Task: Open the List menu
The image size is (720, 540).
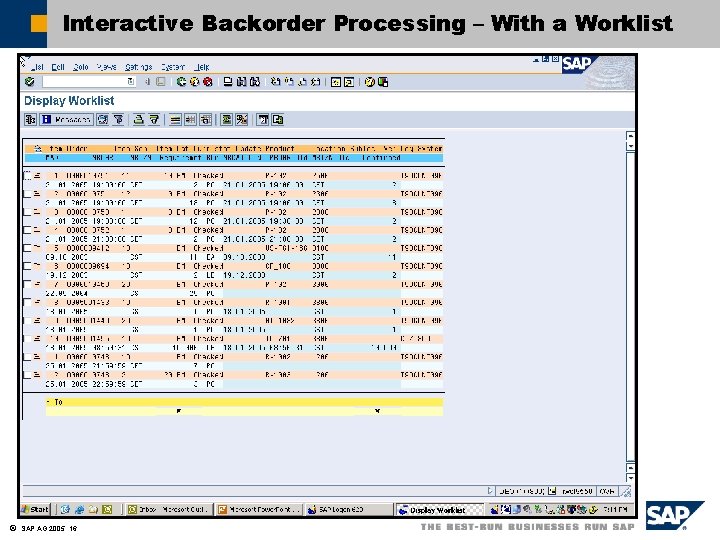Action: point(38,67)
